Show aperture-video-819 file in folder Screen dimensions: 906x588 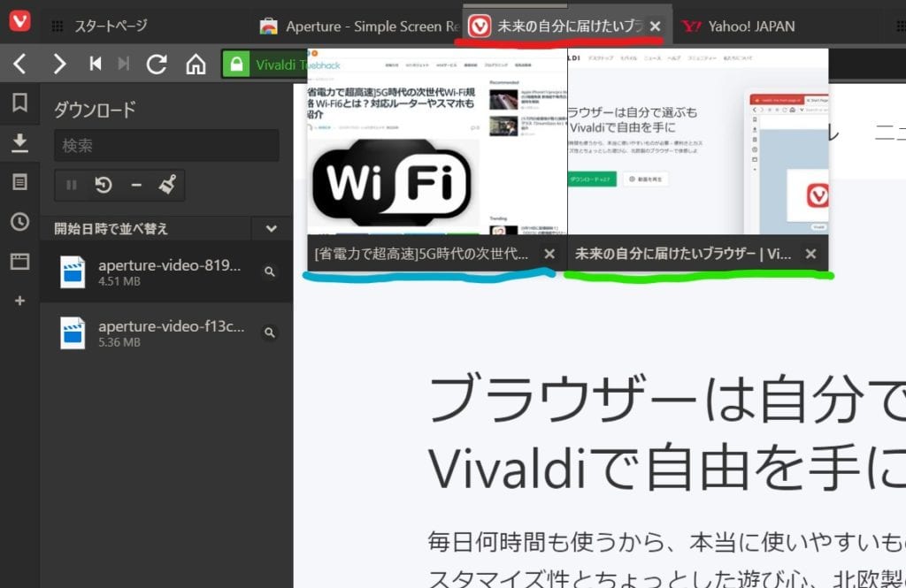pos(269,271)
